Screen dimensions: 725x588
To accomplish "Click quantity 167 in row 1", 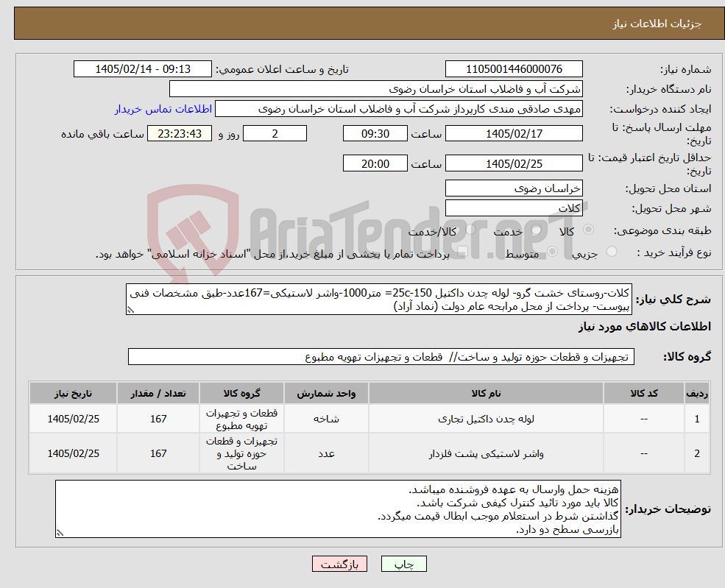I will 158,419.
